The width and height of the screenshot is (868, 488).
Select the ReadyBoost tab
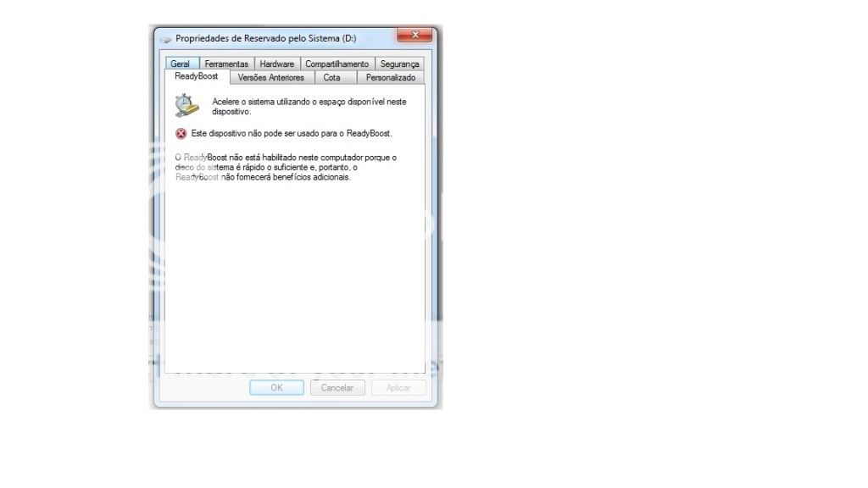[196, 76]
